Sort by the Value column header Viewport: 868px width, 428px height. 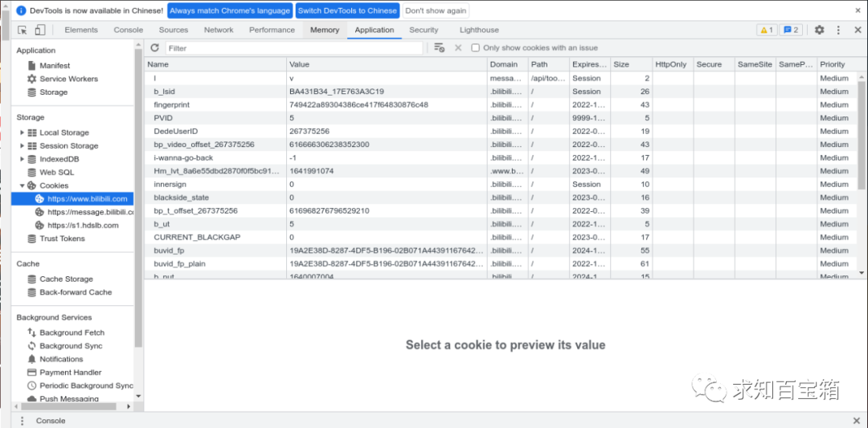(x=387, y=64)
